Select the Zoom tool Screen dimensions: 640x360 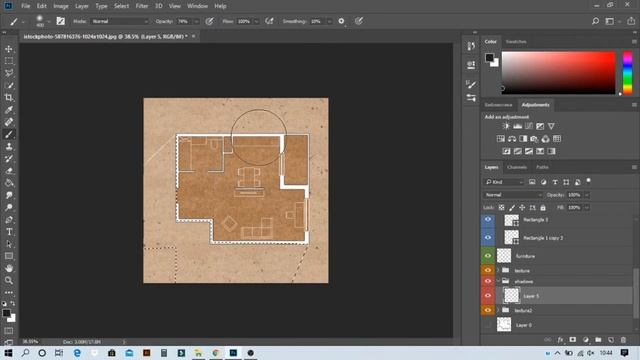tap(9, 280)
